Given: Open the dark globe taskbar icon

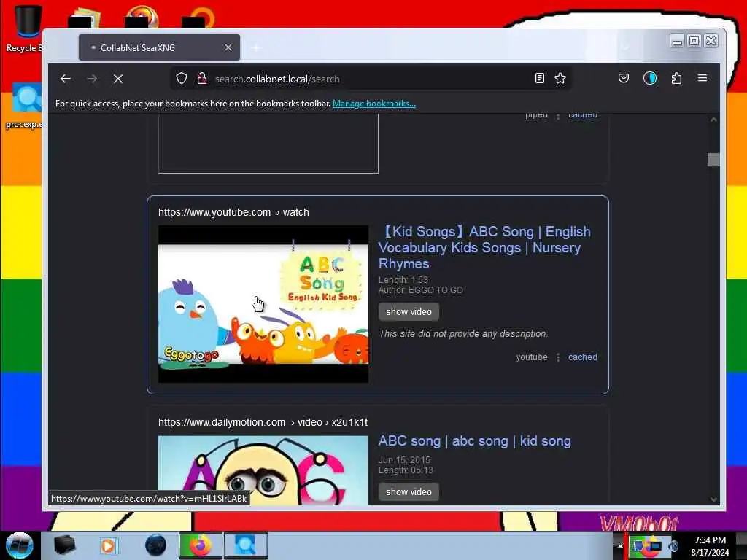Looking at the screenshot, I should pyautogui.click(x=155, y=545).
